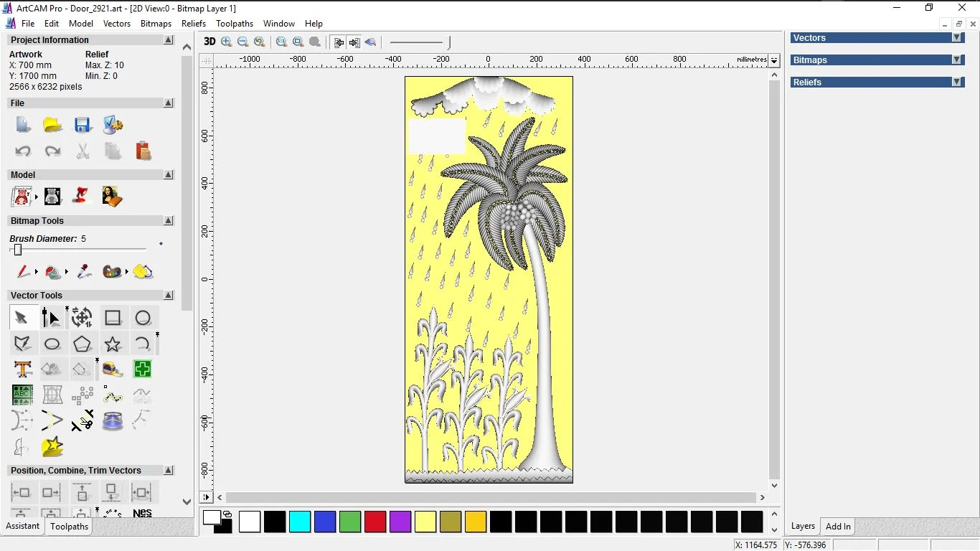980x551 pixels.
Task: Click the Create Vector Text tool
Action: point(22,369)
